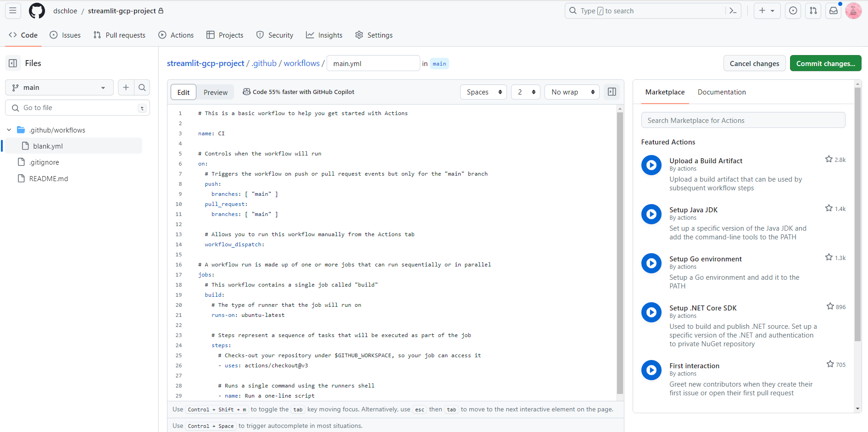Collapse the Files side panel
Image resolution: width=868 pixels, height=432 pixels.
tap(13, 63)
